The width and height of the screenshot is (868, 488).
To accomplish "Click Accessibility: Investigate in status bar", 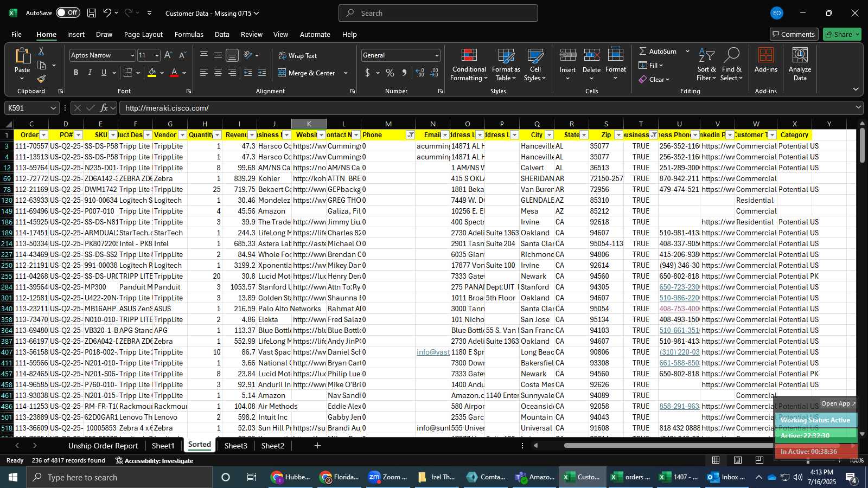I will click(x=154, y=460).
